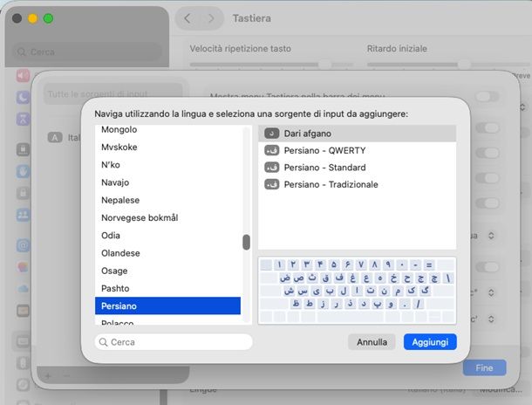The width and height of the screenshot is (532, 405).
Task: Select the Dari afgano input source
Action: click(x=358, y=134)
